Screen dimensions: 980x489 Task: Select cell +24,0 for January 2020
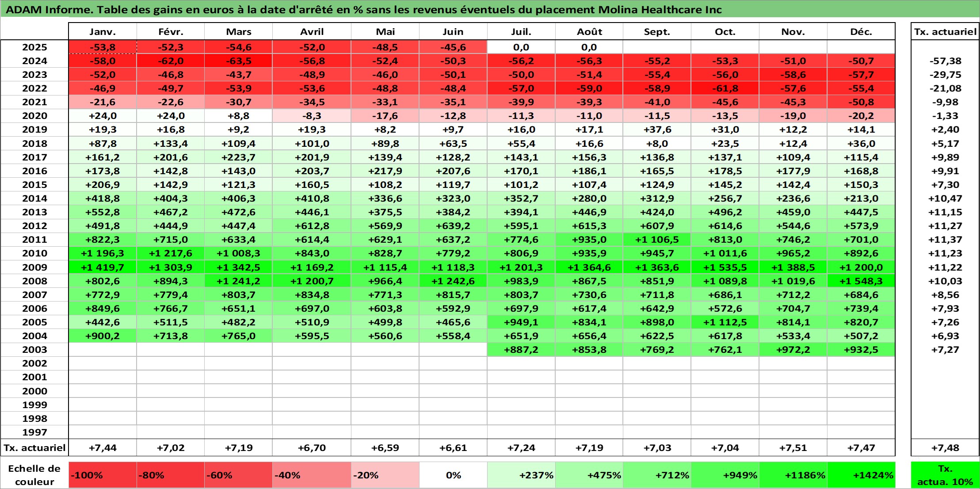point(103,116)
